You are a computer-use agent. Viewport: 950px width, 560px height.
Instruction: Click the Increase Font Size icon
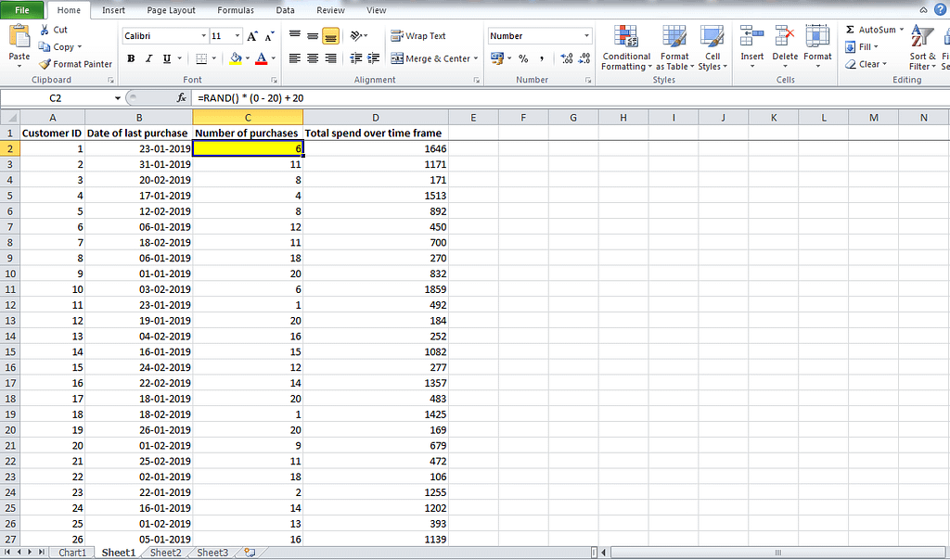(252, 36)
